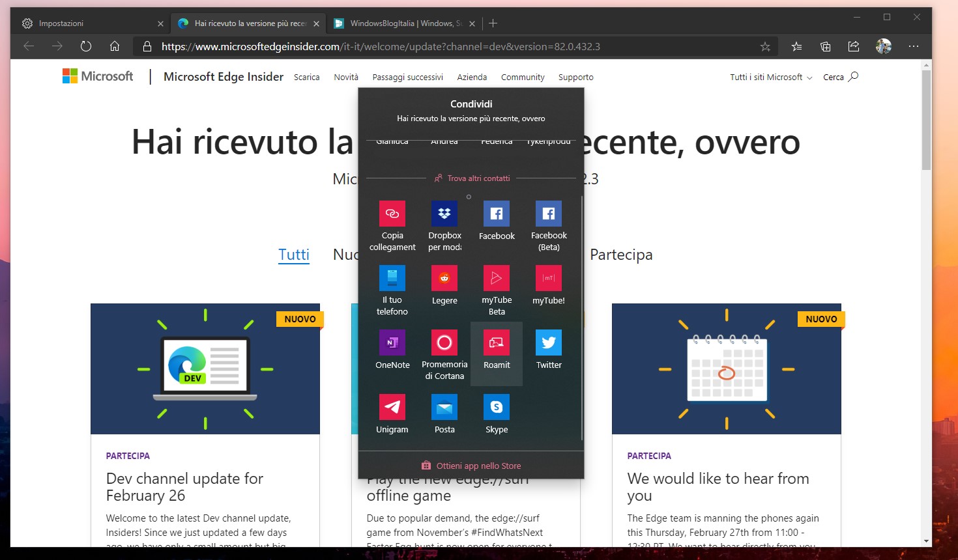Click the share panel scrollbar

tap(581, 318)
